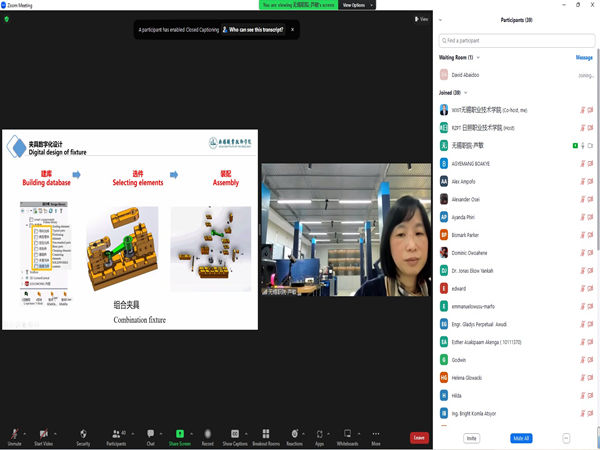This screenshot has width=600, height=450.
Task: Click the participants list scrollbar
Action: (596, 200)
